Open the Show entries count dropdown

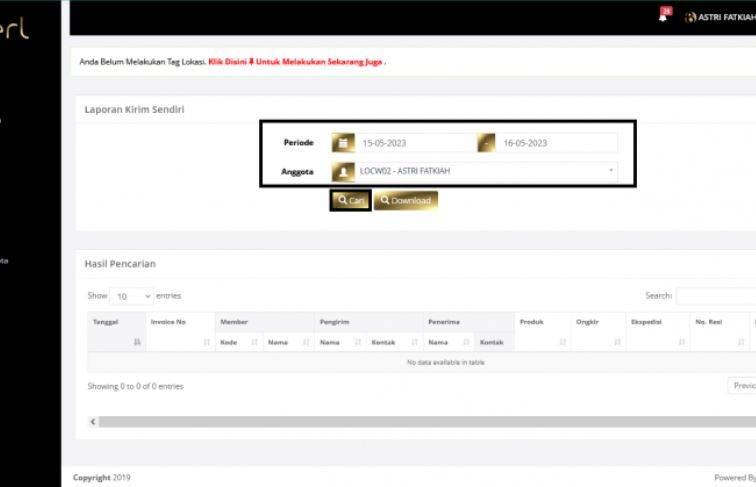(131, 296)
